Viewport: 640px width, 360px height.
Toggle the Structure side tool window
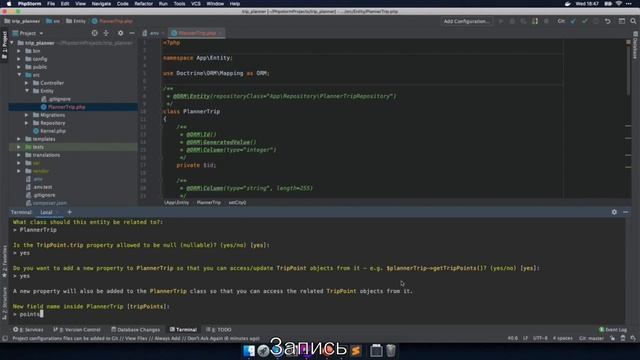click(x=4, y=303)
